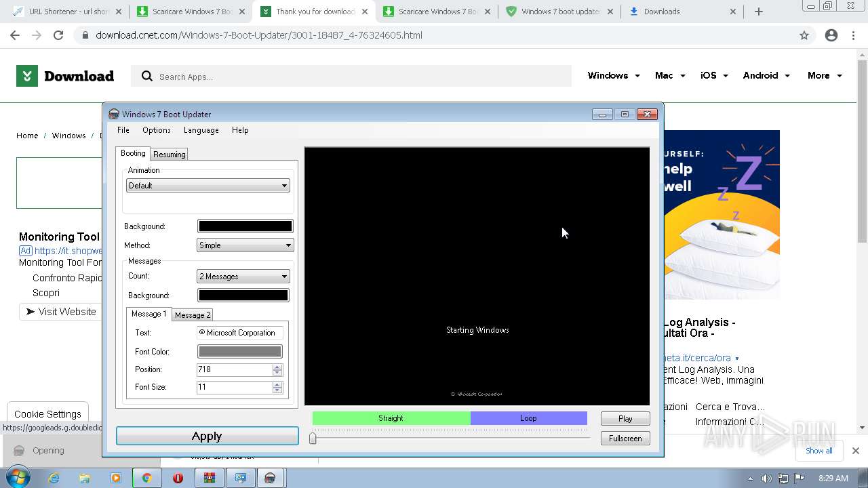
Task: Open Windows Explorer folder icon in taskbar
Action: (x=85, y=478)
